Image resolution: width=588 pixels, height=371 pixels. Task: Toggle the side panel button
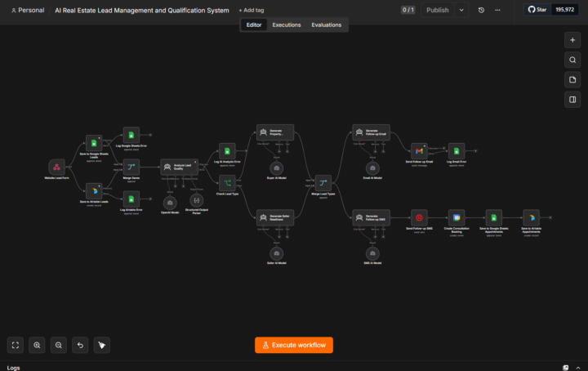point(572,100)
